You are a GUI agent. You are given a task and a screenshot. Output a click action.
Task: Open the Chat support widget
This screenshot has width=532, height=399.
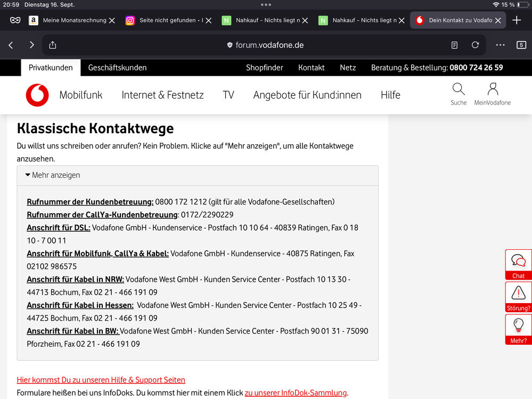[518, 264]
